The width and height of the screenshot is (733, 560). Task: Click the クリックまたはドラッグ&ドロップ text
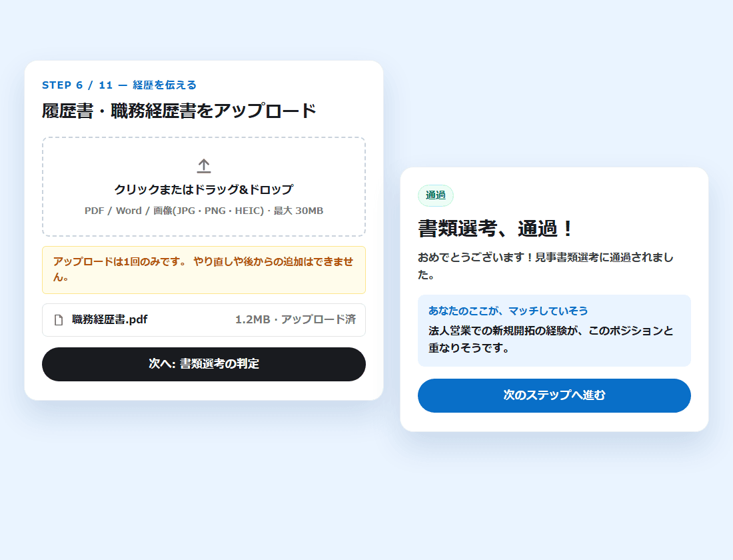click(204, 189)
